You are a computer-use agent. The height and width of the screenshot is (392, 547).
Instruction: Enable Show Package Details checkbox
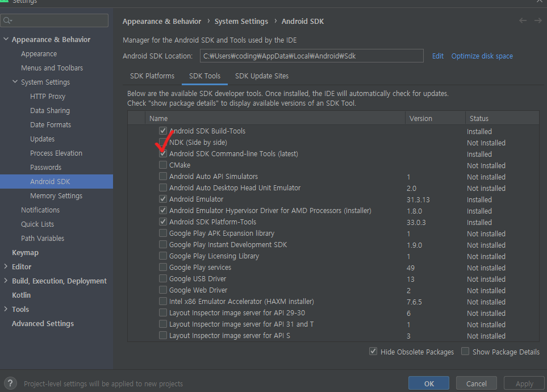[x=465, y=351]
